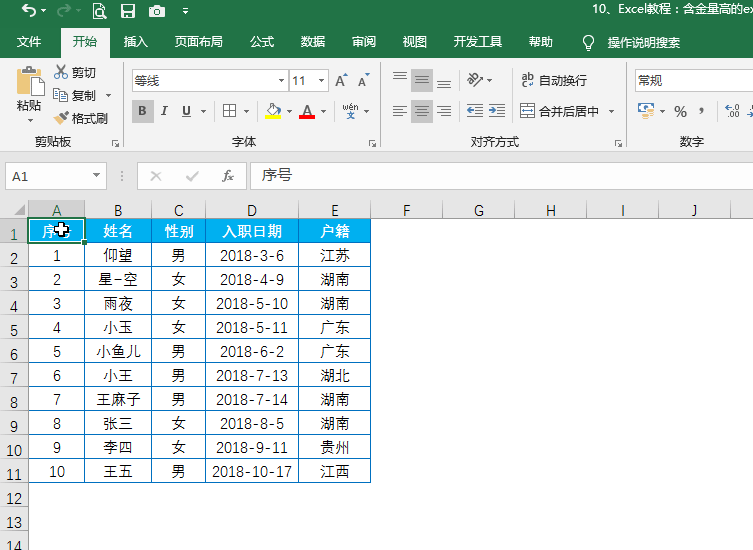
Task: Open the customize quick access toolbar arrow
Action: click(x=185, y=11)
